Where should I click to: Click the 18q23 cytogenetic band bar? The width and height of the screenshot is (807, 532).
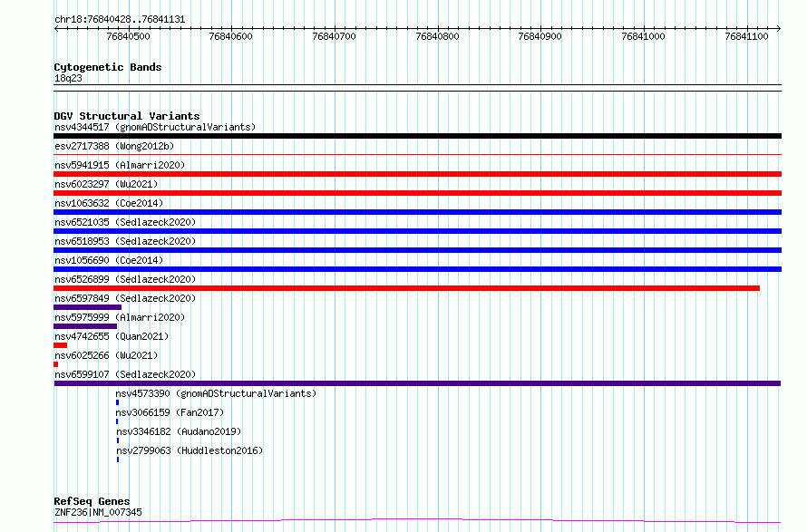(417, 88)
